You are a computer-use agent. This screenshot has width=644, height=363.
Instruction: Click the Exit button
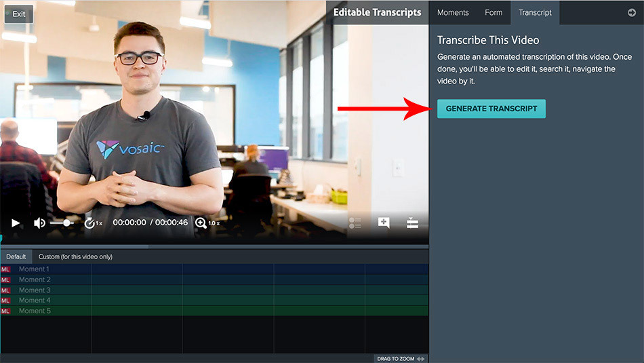pyautogui.click(x=19, y=14)
